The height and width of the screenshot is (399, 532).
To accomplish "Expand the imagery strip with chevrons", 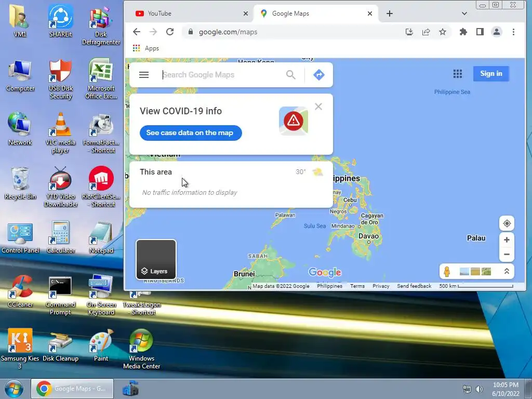I will (507, 271).
